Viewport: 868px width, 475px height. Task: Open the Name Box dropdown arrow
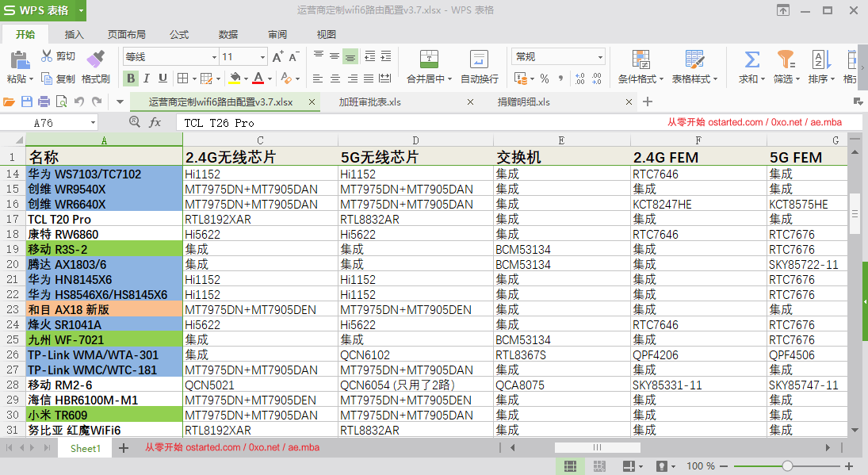click(x=93, y=122)
